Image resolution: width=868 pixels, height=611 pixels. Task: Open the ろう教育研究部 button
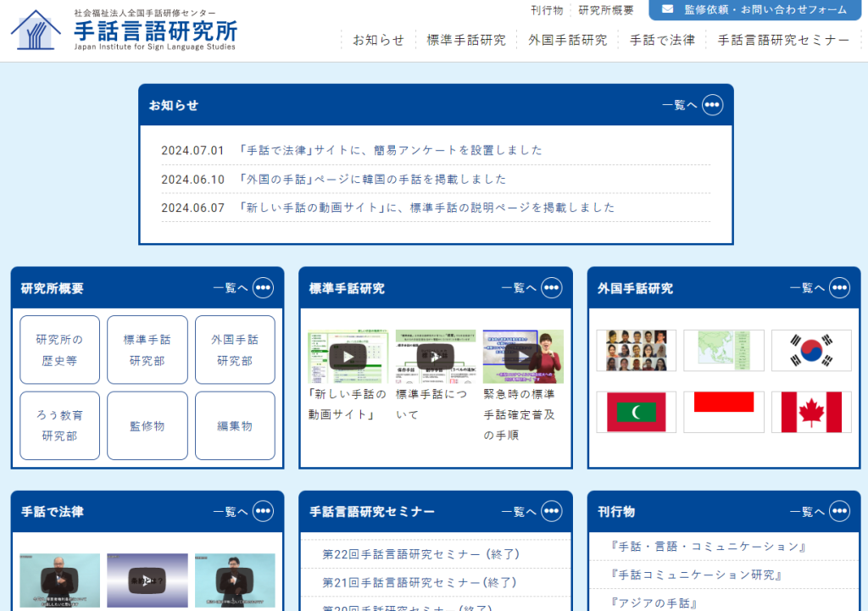click(x=60, y=425)
